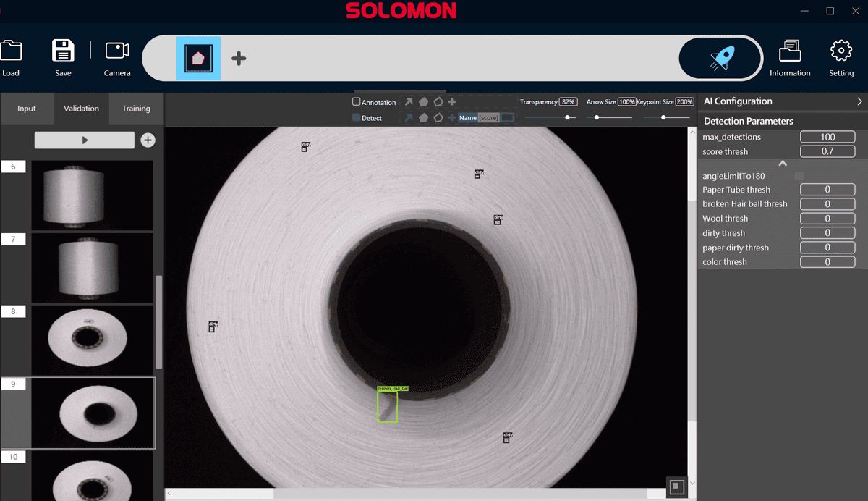Expand the AI Configuration panel arrow

pos(859,101)
